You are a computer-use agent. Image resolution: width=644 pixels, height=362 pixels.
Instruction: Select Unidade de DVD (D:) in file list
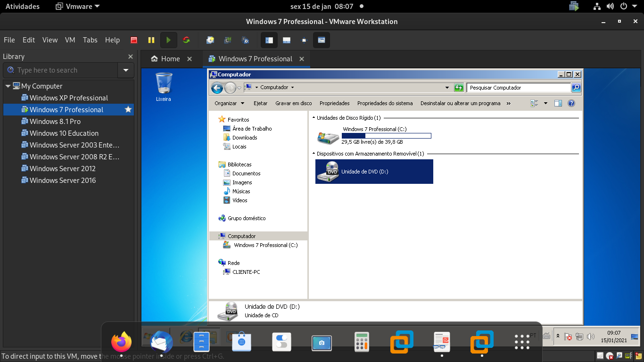click(374, 172)
